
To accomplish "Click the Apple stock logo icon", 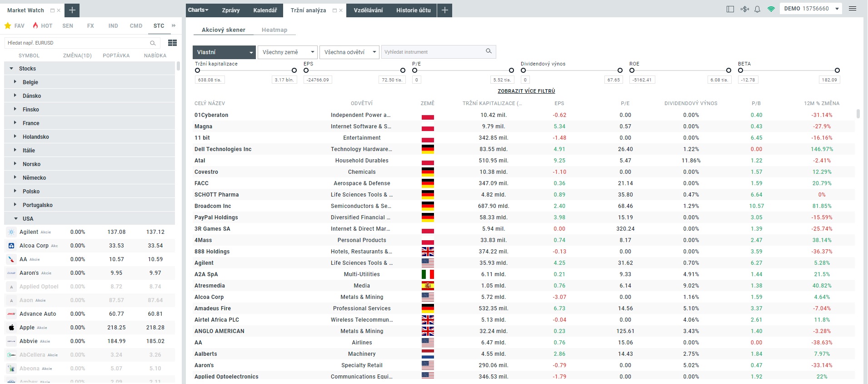I will click(11, 328).
